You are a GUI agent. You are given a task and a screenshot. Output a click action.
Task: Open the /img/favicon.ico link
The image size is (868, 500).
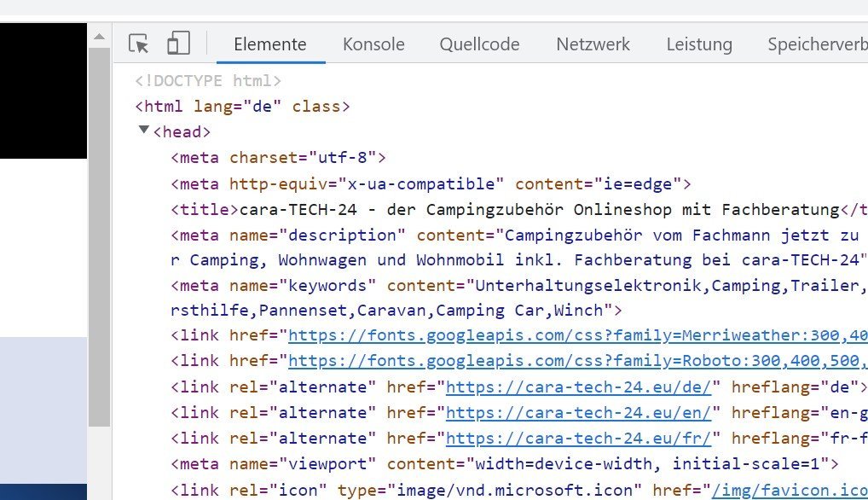click(x=790, y=490)
